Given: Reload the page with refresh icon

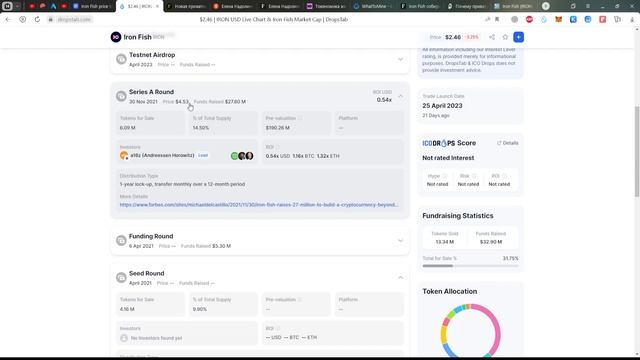Looking at the screenshot, I should (x=37, y=20).
